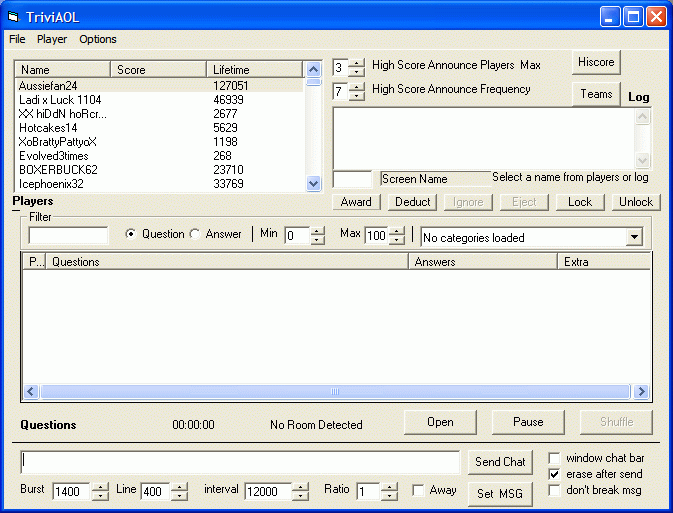Viewport: 673px width, 513px height.
Task: Open the File menu
Action: pos(17,39)
